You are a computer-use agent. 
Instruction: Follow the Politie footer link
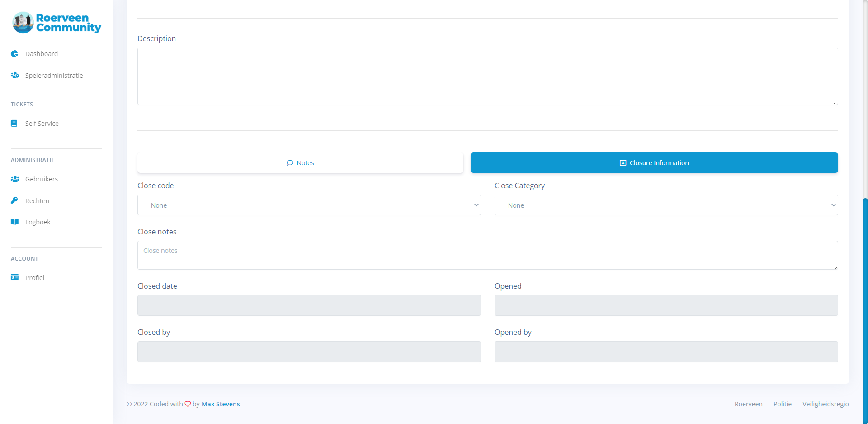click(782, 404)
